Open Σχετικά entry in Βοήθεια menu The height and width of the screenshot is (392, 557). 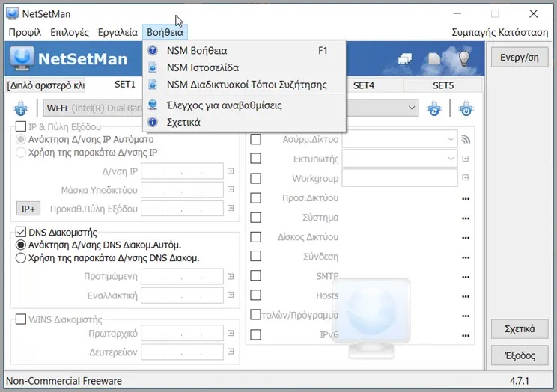(x=244, y=122)
